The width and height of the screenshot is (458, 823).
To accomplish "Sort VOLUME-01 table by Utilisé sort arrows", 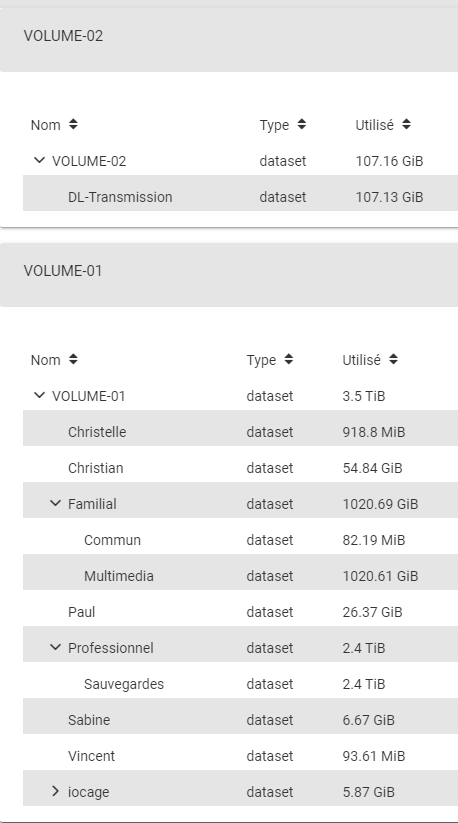I will click(x=393, y=360).
